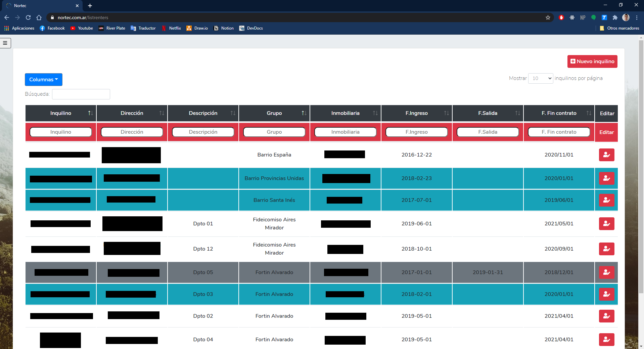The image size is (644, 349).
Task: Click F. Fin contrato filter input
Action: pyautogui.click(x=559, y=132)
